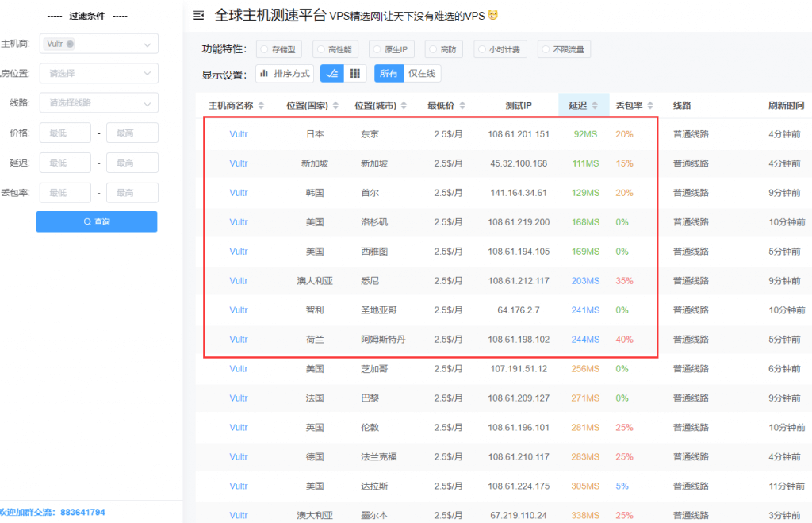Open the 线路 route dropdown

(99, 103)
